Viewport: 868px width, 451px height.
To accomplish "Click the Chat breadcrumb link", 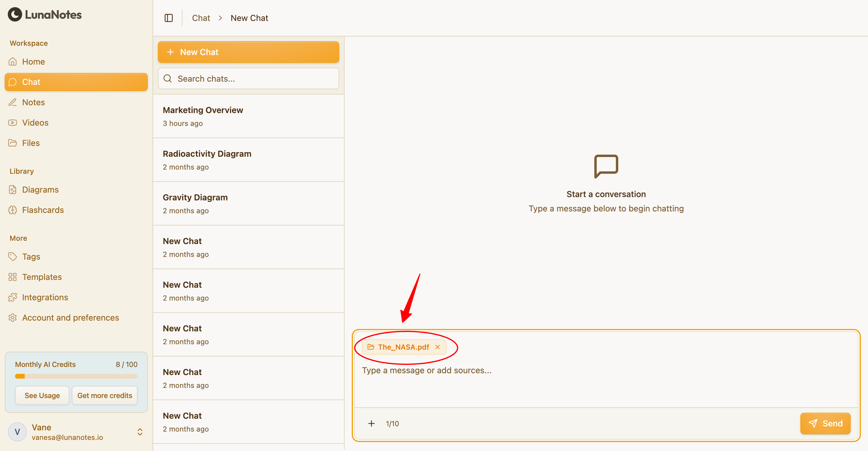I will (201, 18).
